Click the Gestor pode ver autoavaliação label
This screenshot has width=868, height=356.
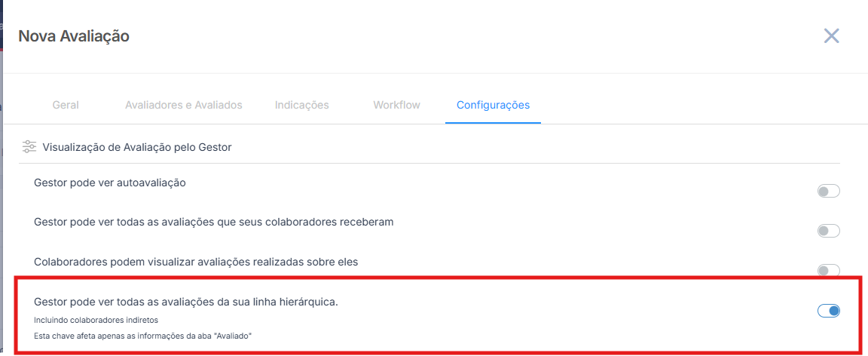[x=110, y=183]
